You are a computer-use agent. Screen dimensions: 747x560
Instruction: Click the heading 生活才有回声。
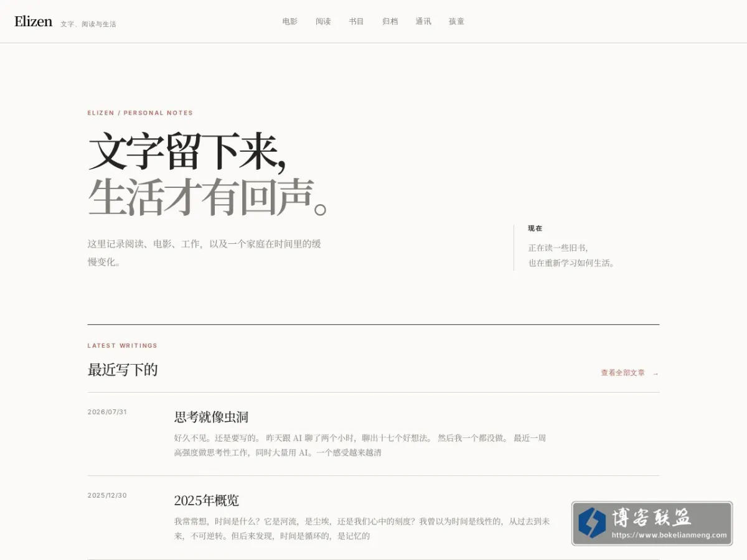(207, 197)
